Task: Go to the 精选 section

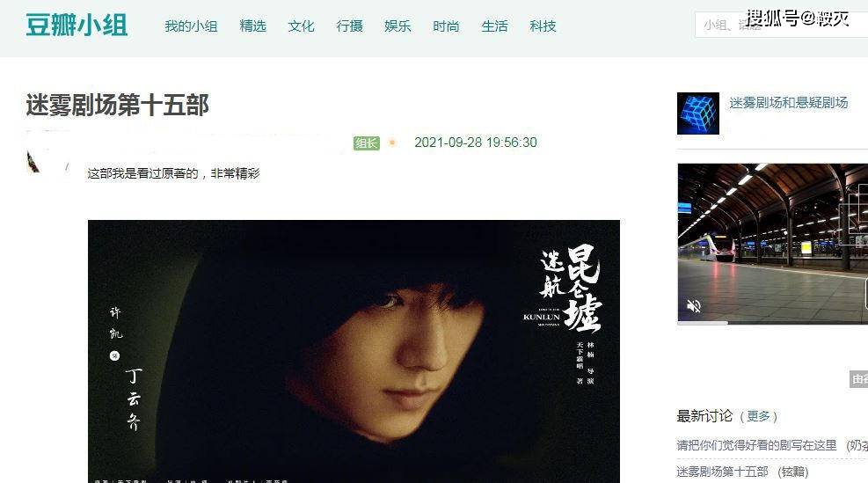Action: pyautogui.click(x=253, y=26)
